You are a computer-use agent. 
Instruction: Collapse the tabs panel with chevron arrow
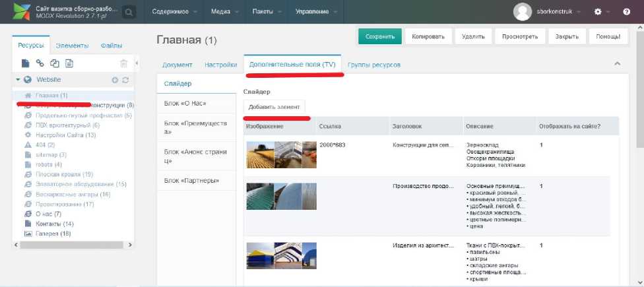point(618,63)
